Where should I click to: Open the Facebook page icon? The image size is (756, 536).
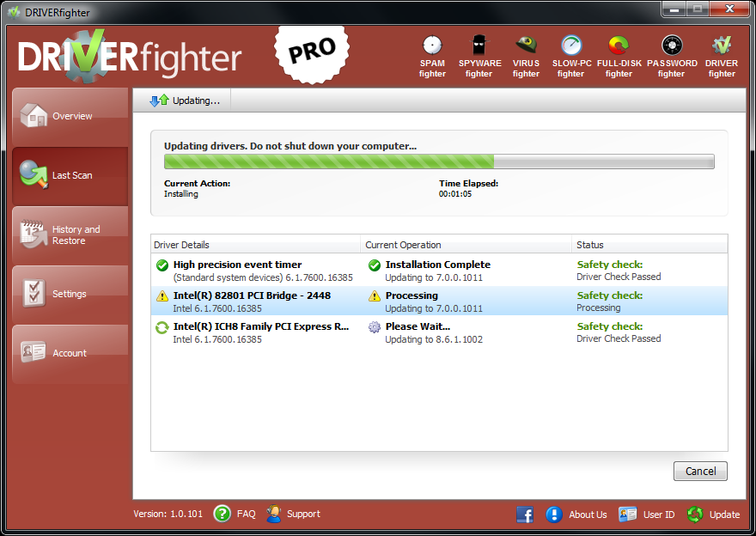coord(525,515)
